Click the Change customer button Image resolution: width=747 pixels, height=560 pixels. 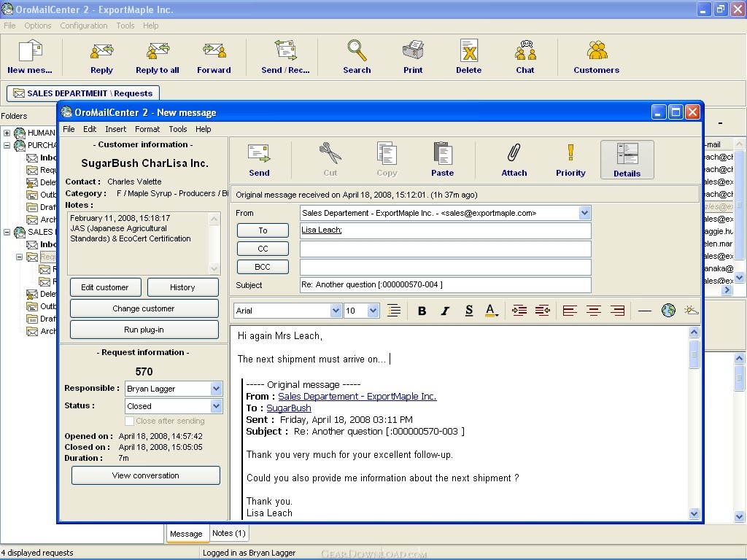(x=144, y=308)
